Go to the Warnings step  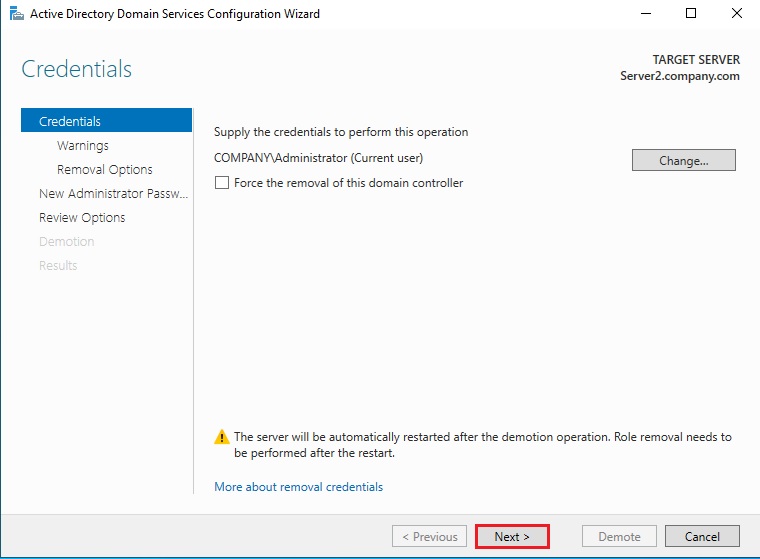(x=83, y=145)
